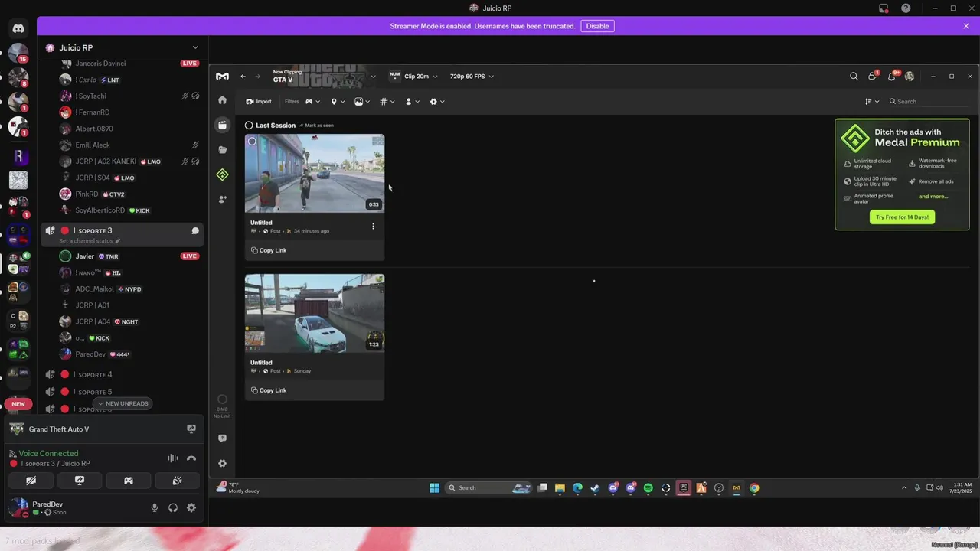
Task: Open Discord help question mark icon
Action: [906, 8]
